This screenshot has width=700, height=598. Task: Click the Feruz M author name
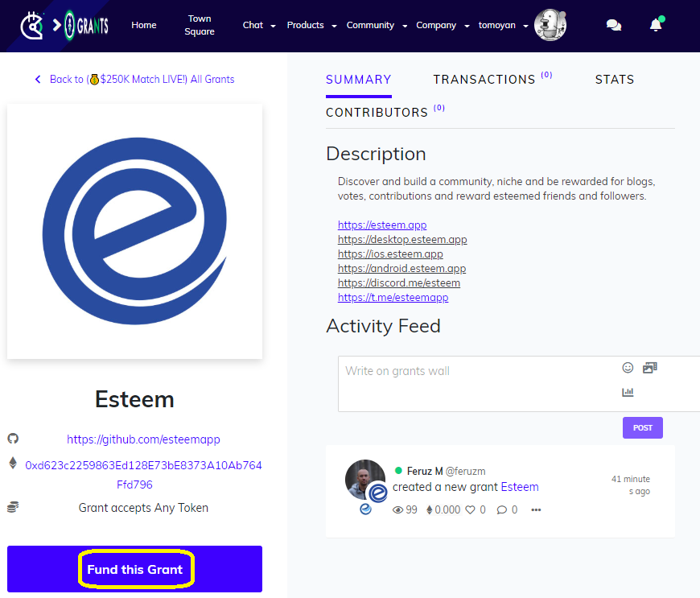(425, 471)
